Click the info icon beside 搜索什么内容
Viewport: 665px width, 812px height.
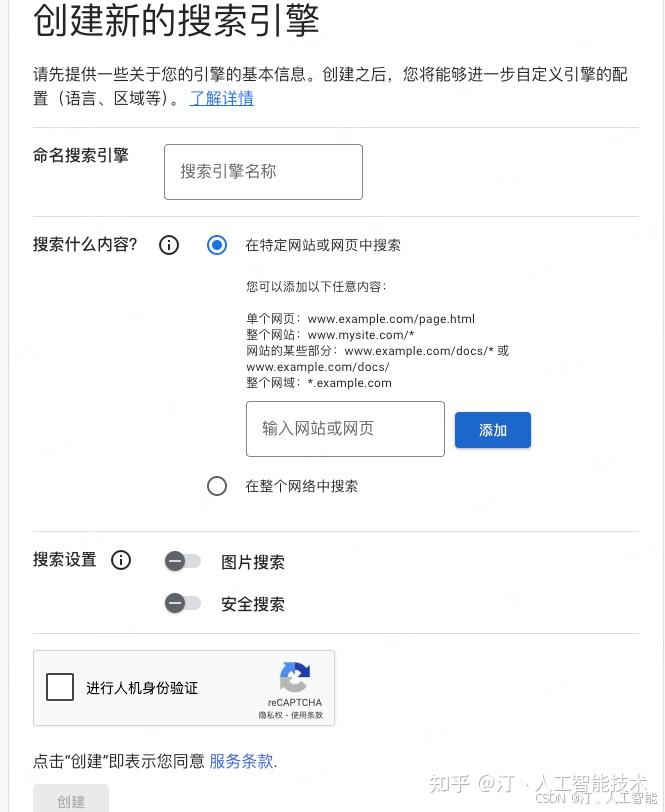pos(168,245)
